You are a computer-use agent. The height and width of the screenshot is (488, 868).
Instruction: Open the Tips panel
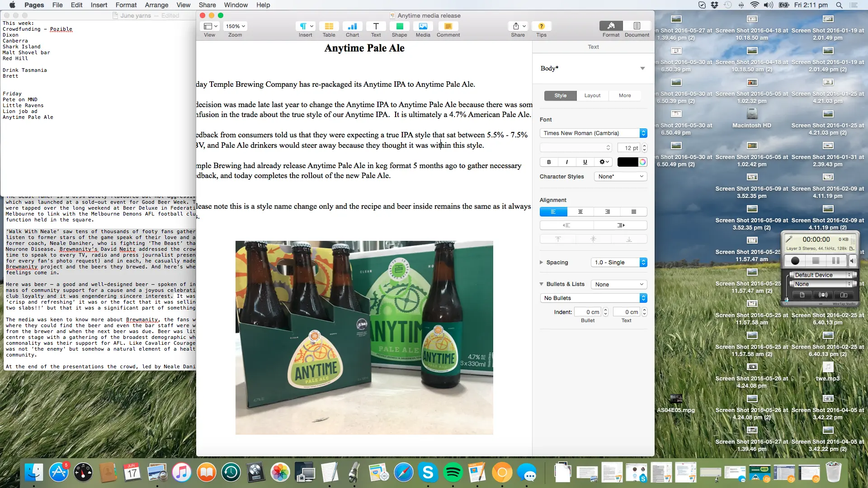pyautogui.click(x=541, y=28)
